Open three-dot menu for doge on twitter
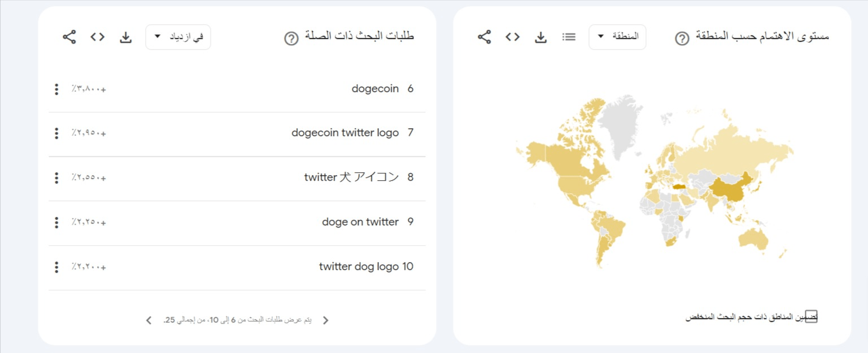The width and height of the screenshot is (868, 353). click(56, 223)
